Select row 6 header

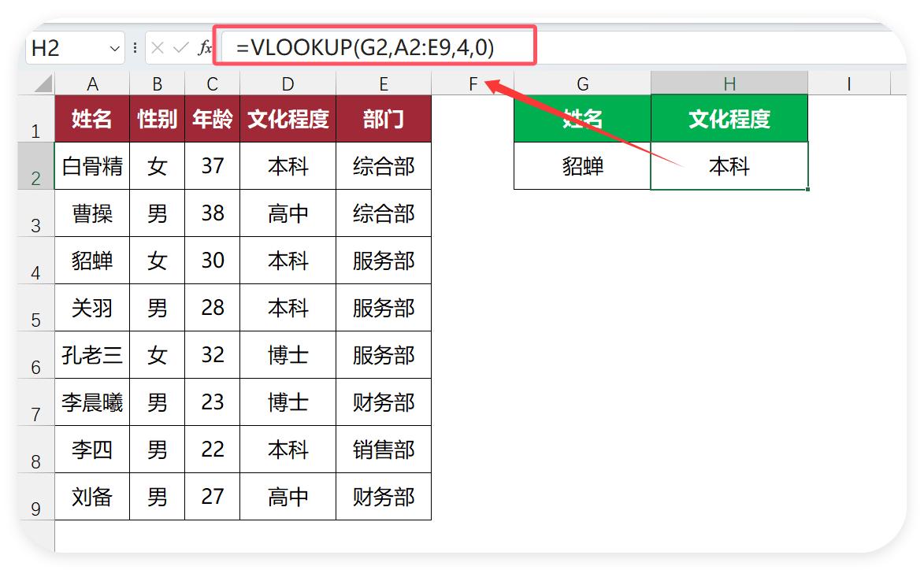point(36,354)
